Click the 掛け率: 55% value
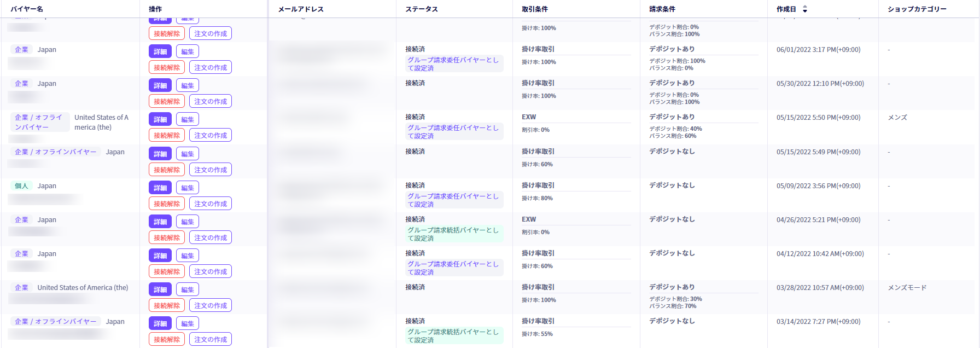Viewport: 980px width, 348px height. (x=537, y=334)
